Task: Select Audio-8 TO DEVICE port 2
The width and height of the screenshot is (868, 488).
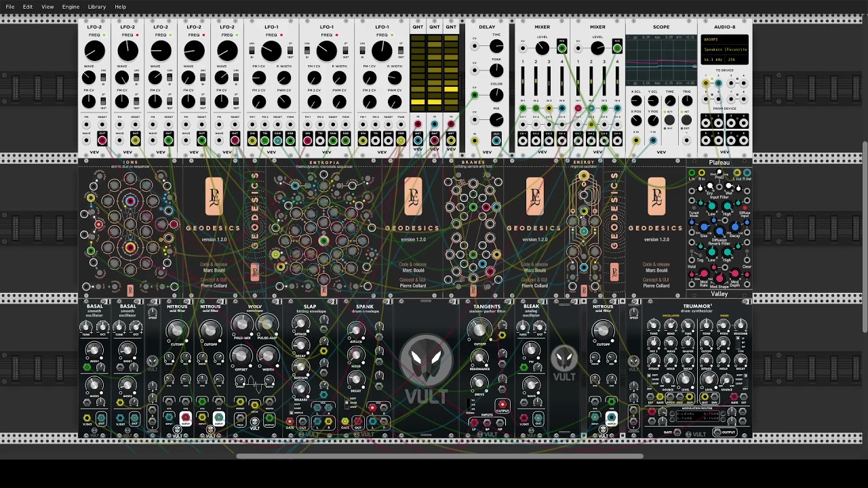Action: [718, 84]
